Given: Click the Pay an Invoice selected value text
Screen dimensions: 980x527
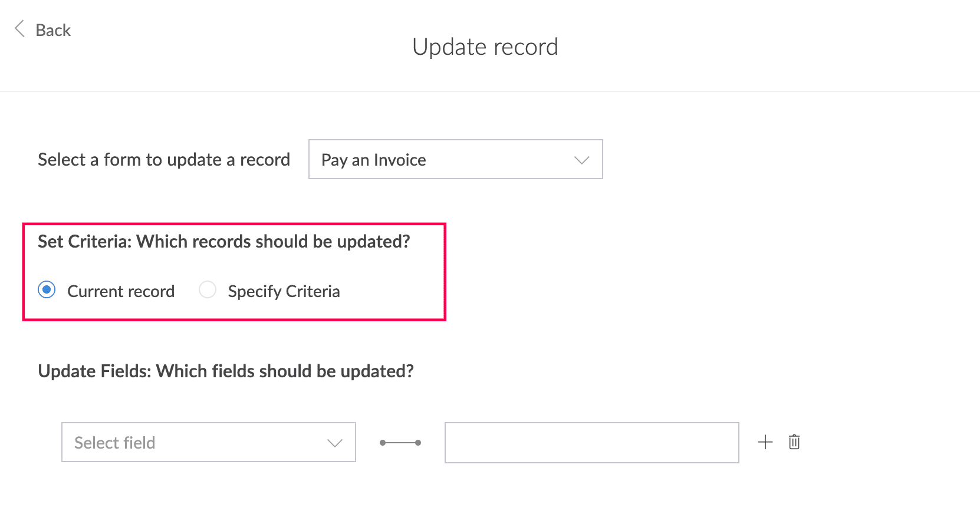Looking at the screenshot, I should 374,160.
